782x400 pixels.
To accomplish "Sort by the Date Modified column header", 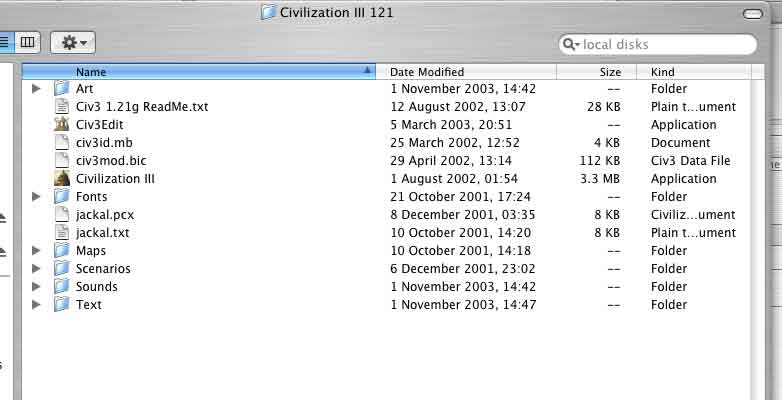I will [x=466, y=72].
